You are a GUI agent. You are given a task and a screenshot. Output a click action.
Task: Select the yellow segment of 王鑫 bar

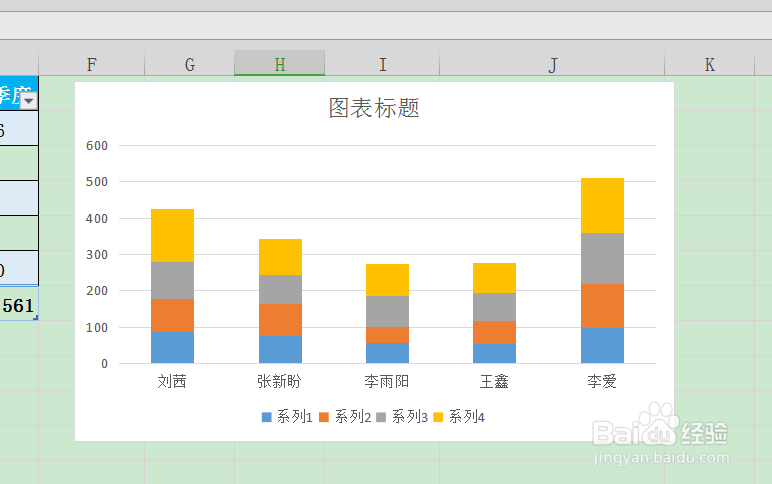coord(494,278)
